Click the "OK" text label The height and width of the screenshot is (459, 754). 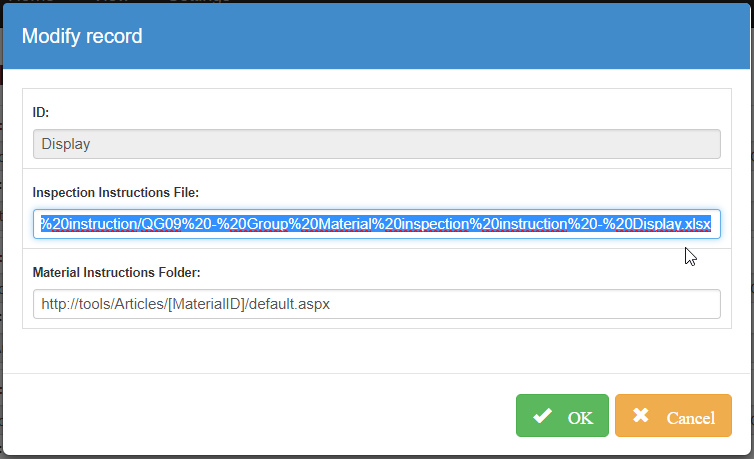(x=581, y=418)
